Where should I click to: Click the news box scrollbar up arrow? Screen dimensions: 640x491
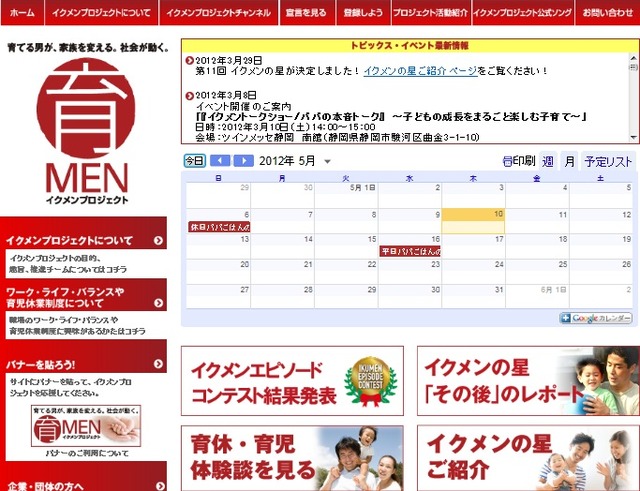click(633, 57)
